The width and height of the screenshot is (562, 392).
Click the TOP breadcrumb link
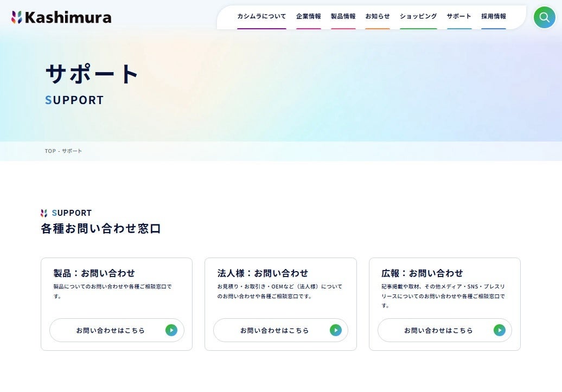click(x=50, y=151)
